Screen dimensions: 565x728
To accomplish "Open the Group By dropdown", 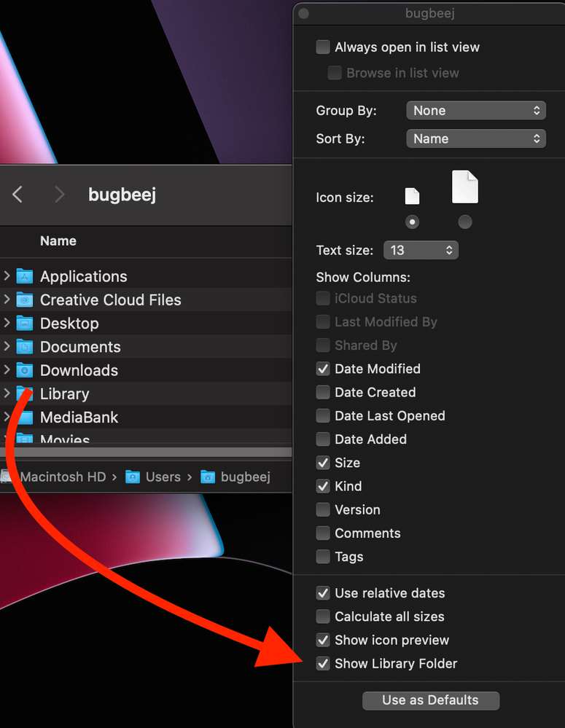I will (x=476, y=111).
